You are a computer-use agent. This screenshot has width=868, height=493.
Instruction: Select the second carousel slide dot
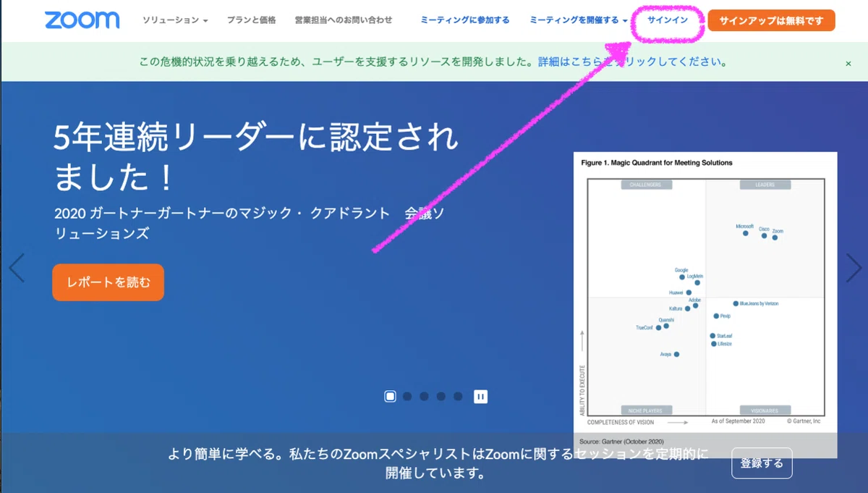(x=407, y=396)
